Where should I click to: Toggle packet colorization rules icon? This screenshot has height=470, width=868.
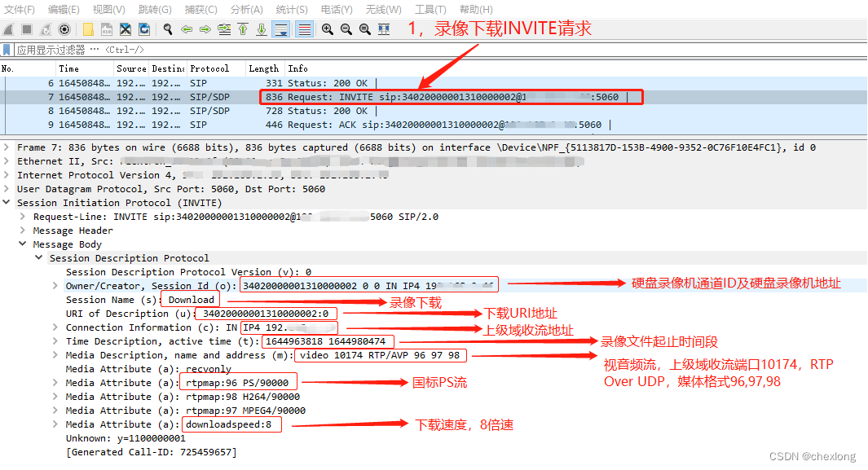coord(305,29)
